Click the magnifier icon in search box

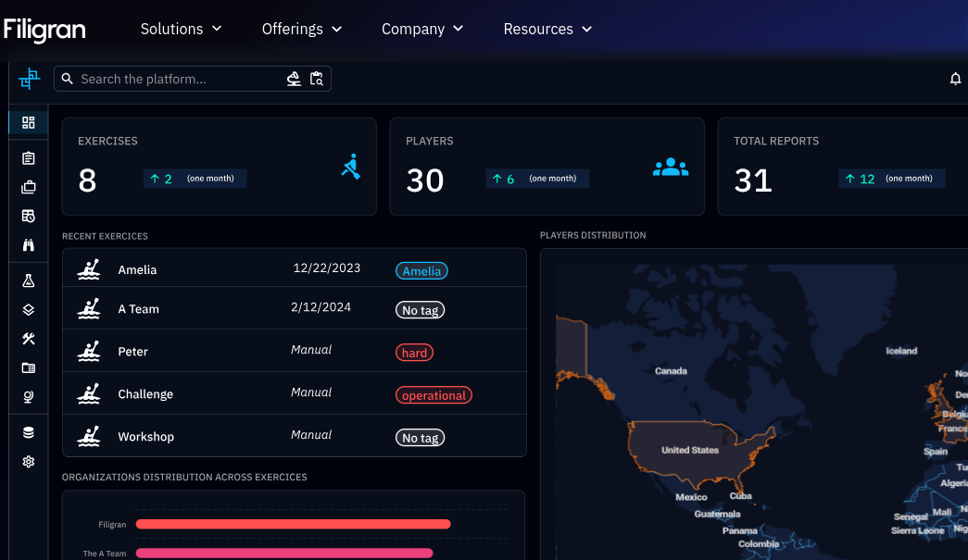68,79
